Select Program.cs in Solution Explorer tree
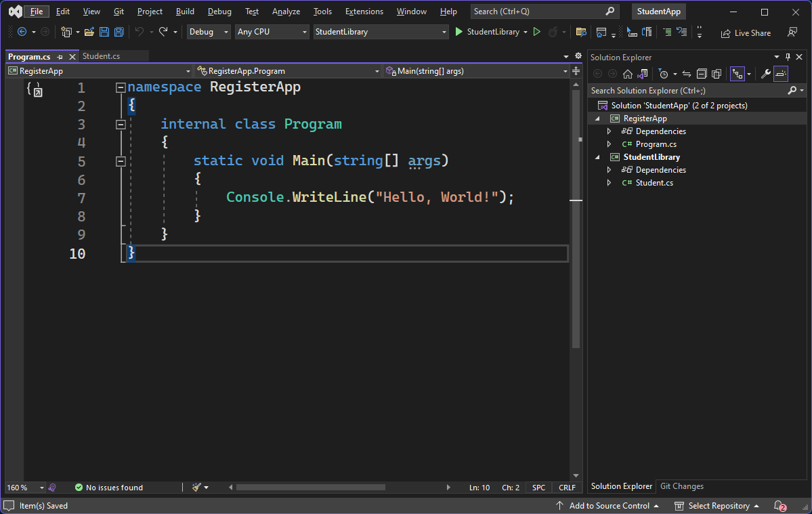Screen dimensions: 812x514 pyautogui.click(x=656, y=144)
